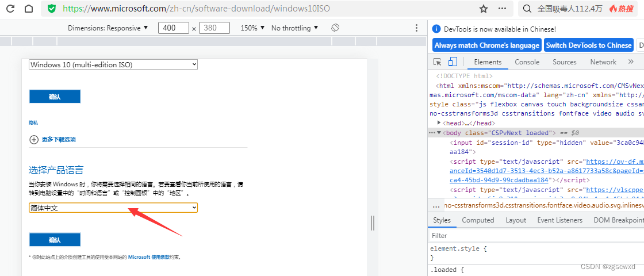The height and width of the screenshot is (276, 644).
Task: Click the viewport height field 380
Action: [214, 28]
